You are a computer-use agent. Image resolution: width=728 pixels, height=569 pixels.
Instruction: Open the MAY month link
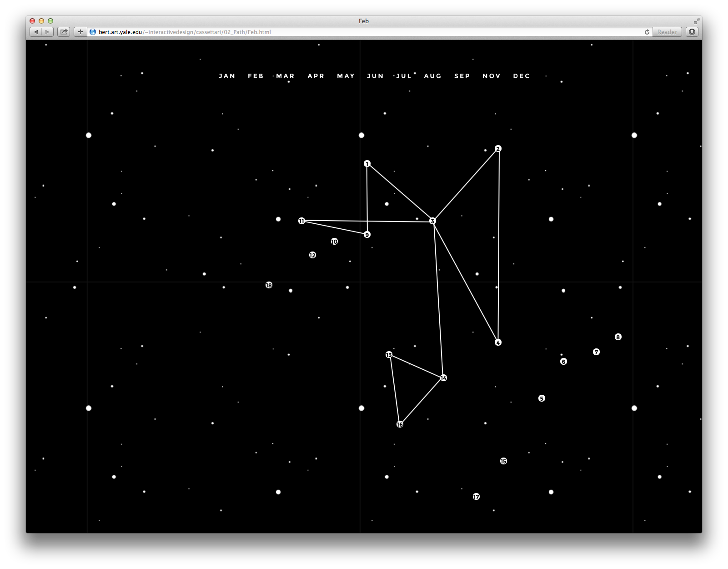346,76
